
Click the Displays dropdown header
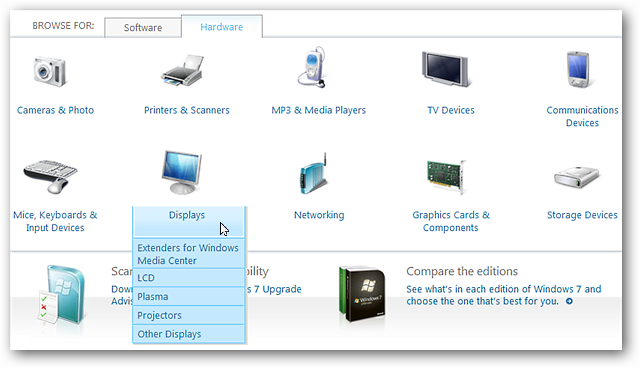pyautogui.click(x=188, y=222)
